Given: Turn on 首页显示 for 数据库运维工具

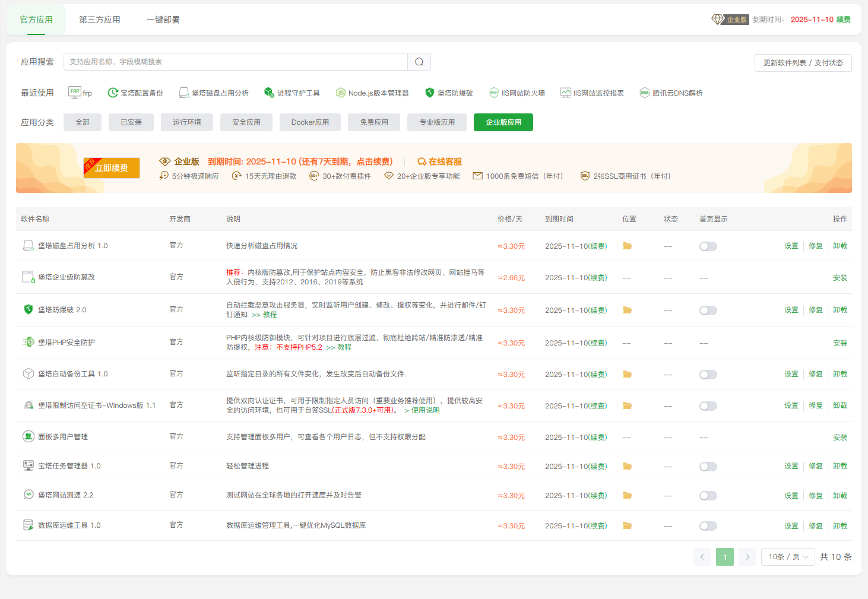Looking at the screenshot, I should coord(708,525).
